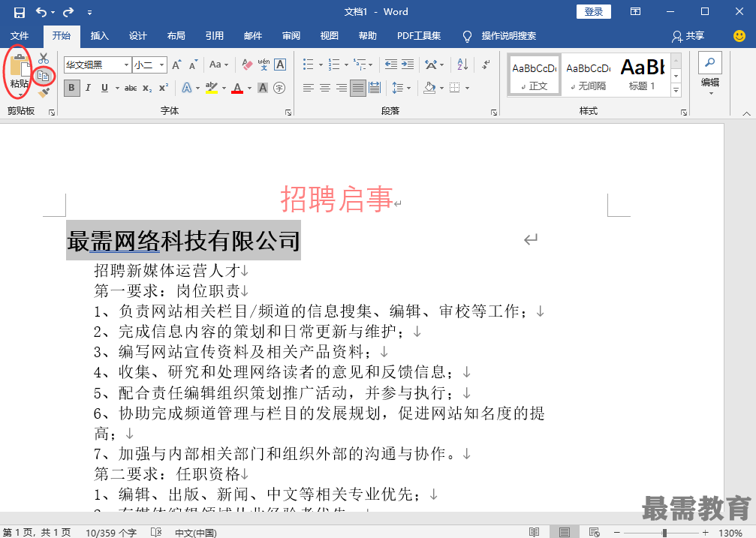Switch to the 布局 tab

pos(176,36)
